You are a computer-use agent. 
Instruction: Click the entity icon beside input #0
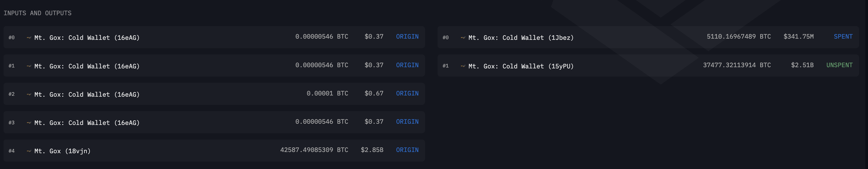click(29, 37)
